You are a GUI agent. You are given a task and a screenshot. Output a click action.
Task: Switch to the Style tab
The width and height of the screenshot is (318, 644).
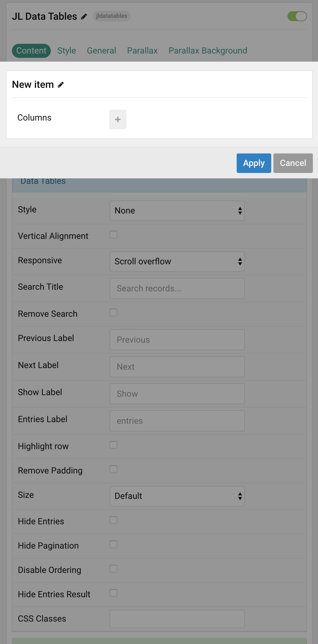[66, 51]
